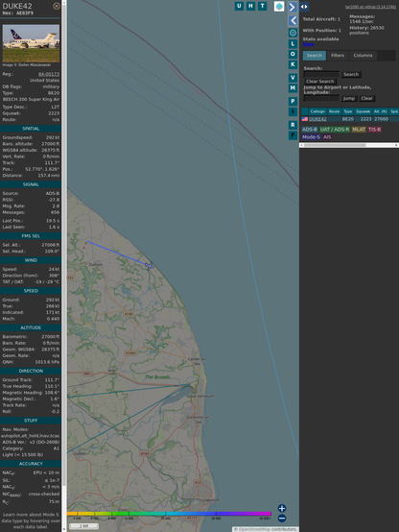Click the Clear Search button
Screen dimensions: 399x532
click(x=320, y=82)
